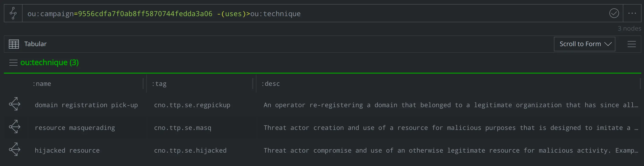This screenshot has width=644, height=166.
Task: Click the Storm query mode icon
Action: [13, 13]
